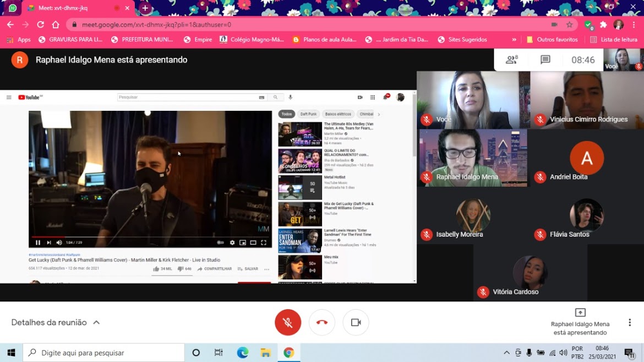Toggle your camera in Meet
The height and width of the screenshot is (362, 644).
tap(356, 322)
